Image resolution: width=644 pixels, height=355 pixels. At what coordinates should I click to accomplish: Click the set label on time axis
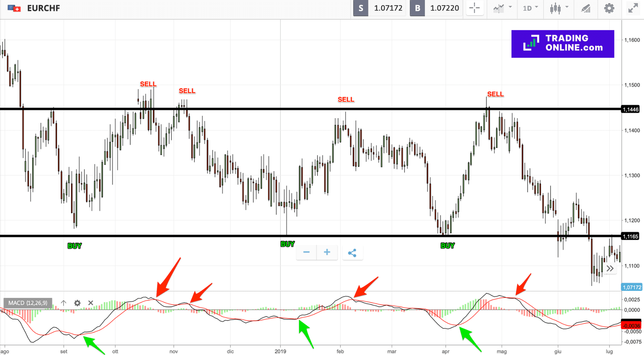coord(64,351)
